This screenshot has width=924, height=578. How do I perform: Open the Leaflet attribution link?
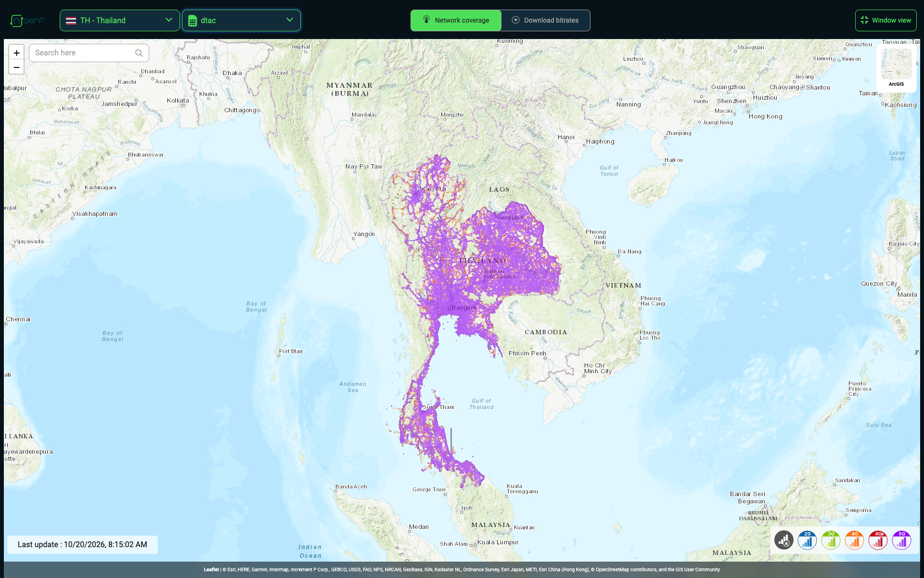click(x=211, y=569)
